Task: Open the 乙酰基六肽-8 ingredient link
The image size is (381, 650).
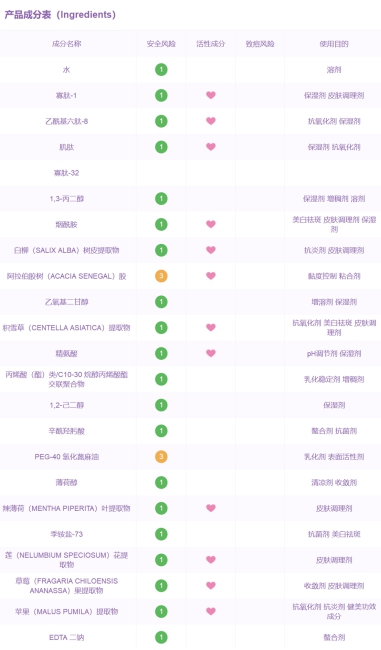Action: click(67, 121)
